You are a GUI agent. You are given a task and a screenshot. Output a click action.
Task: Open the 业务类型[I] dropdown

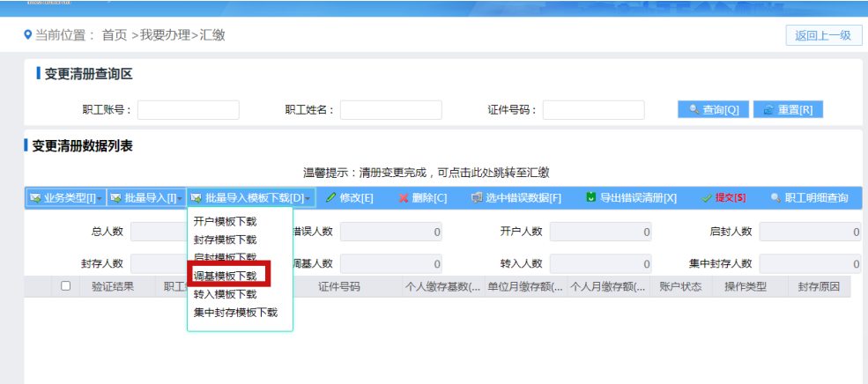pyautogui.click(x=66, y=198)
